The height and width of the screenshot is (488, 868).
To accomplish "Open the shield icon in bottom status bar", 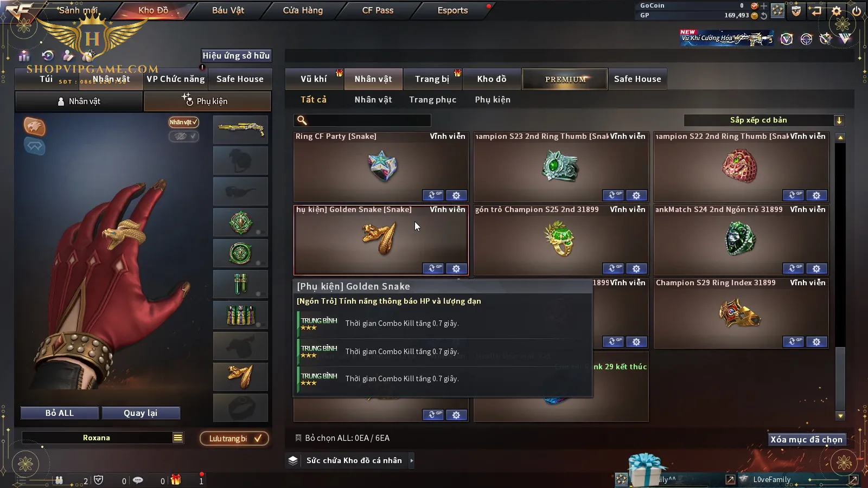I will pos(98,480).
